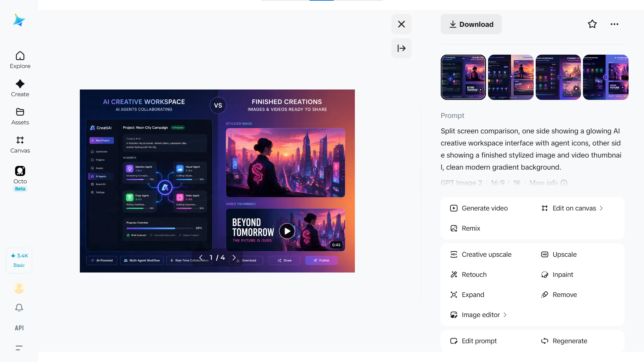Download the generated image

click(x=471, y=24)
